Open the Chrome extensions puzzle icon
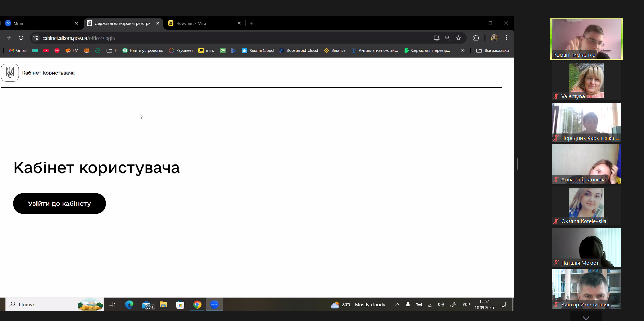 pyautogui.click(x=476, y=38)
